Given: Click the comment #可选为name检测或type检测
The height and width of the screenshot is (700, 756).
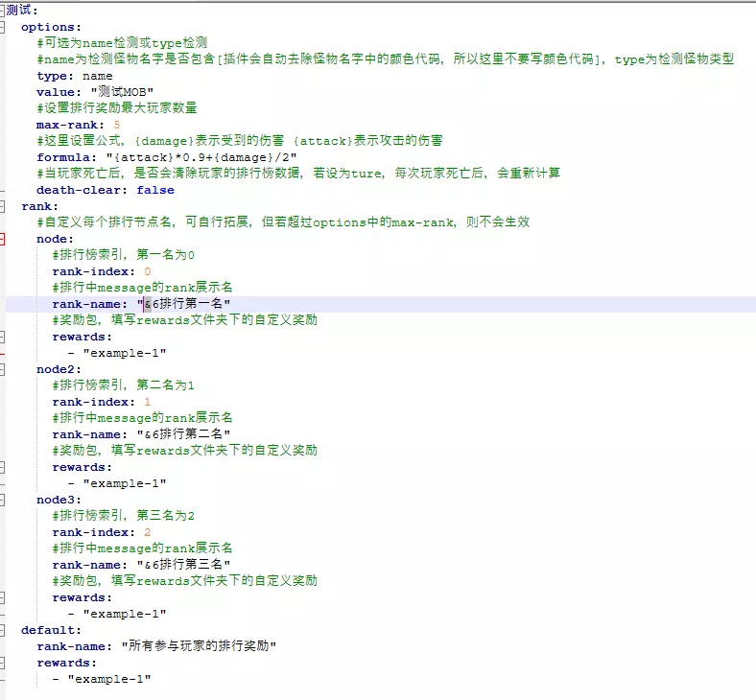Looking at the screenshot, I should 122,43.
